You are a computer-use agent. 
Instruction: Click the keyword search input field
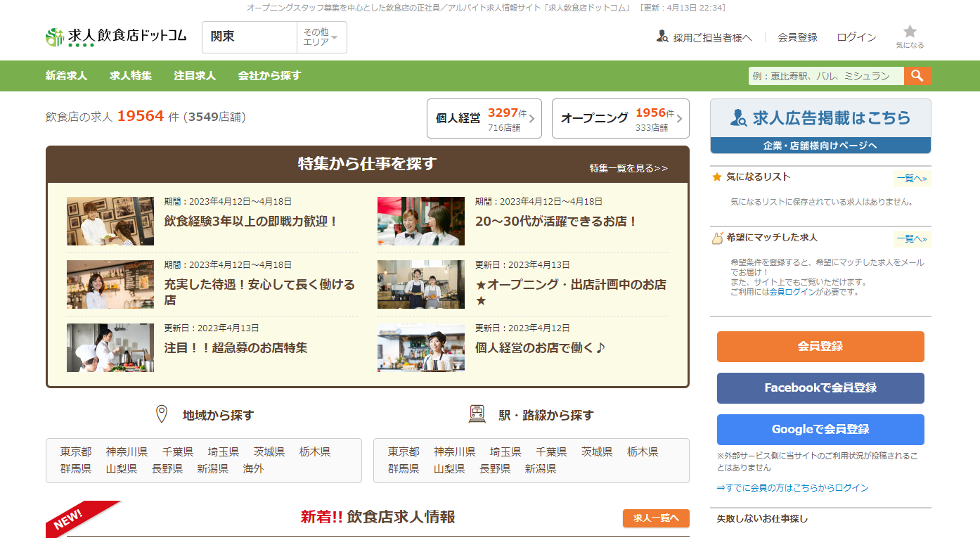point(825,76)
